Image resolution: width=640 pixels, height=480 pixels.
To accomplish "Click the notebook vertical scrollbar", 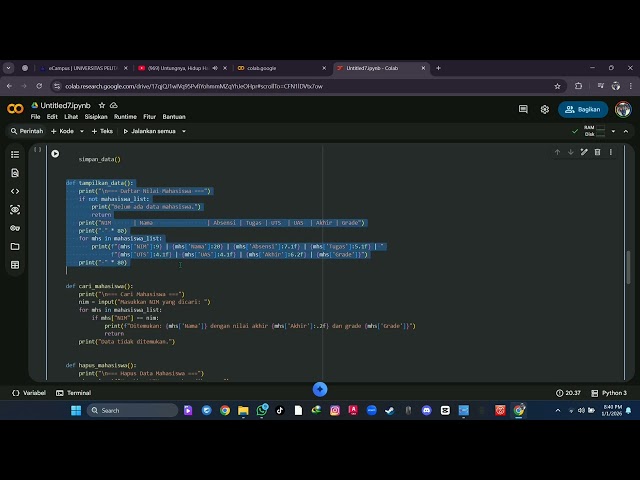I will tap(628, 267).
